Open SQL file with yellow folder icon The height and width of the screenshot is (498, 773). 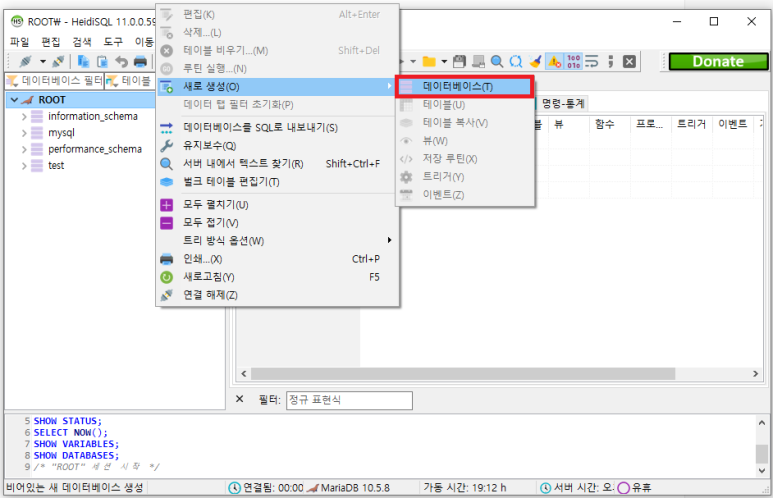pyautogui.click(x=429, y=62)
